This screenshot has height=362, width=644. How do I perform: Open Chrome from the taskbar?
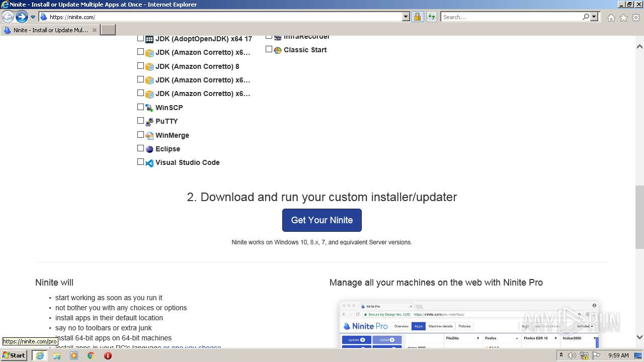(91, 355)
